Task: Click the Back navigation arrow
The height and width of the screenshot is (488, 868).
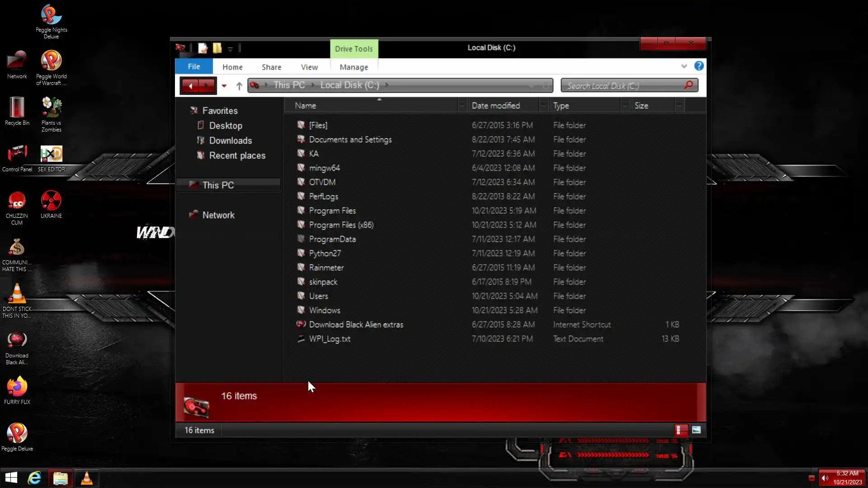Action: coord(190,85)
